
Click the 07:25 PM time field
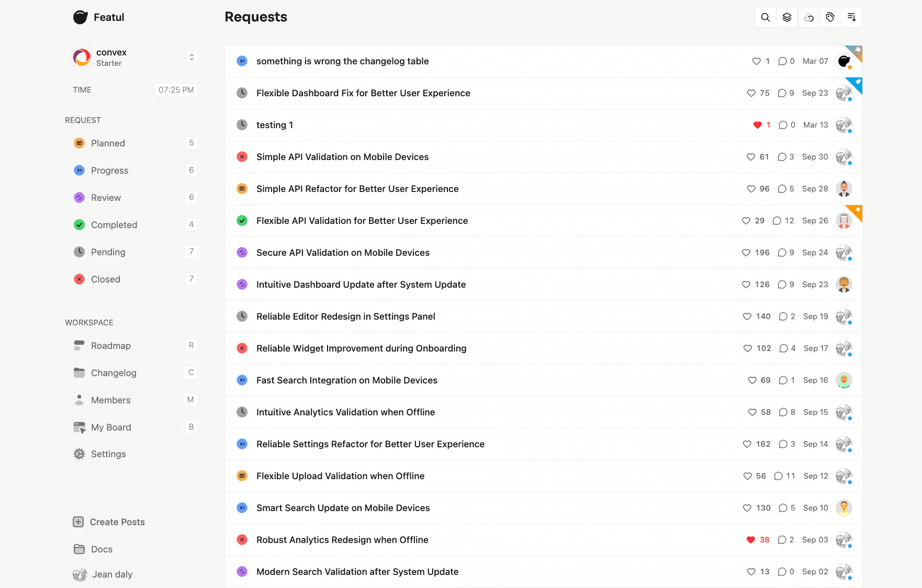[176, 89]
